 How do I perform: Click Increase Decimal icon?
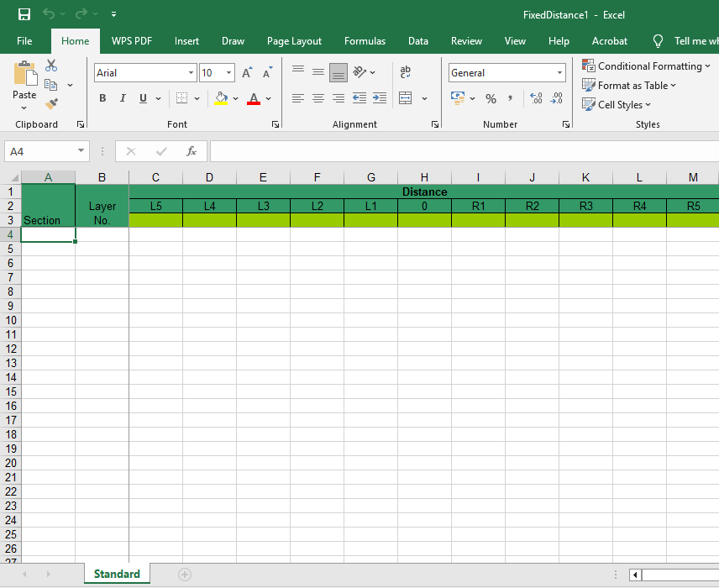536,98
